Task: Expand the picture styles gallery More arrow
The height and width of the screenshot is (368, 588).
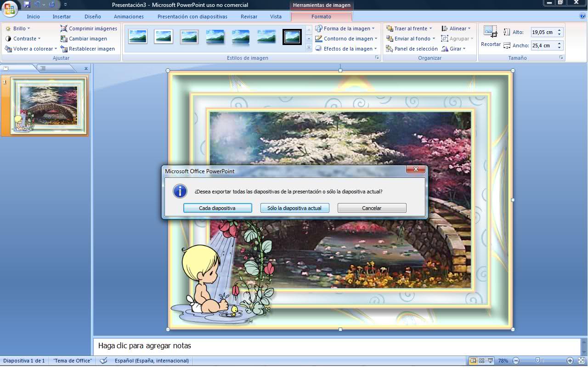Action: tap(309, 48)
